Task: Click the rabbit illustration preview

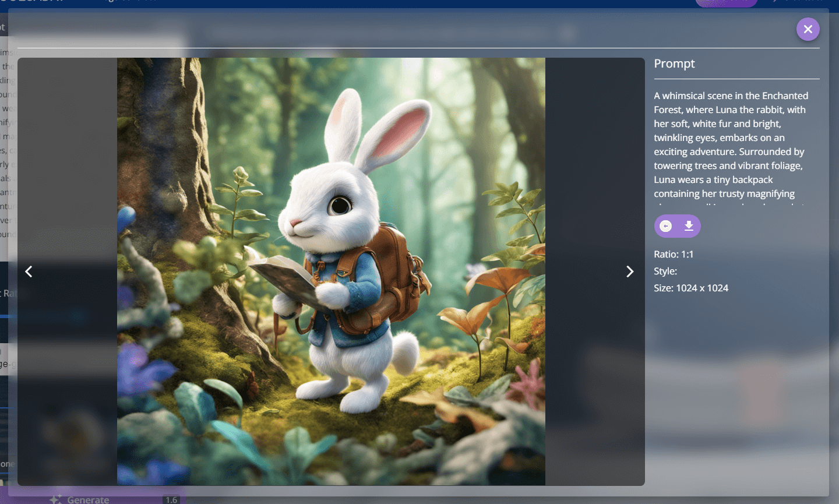Action: point(331,272)
